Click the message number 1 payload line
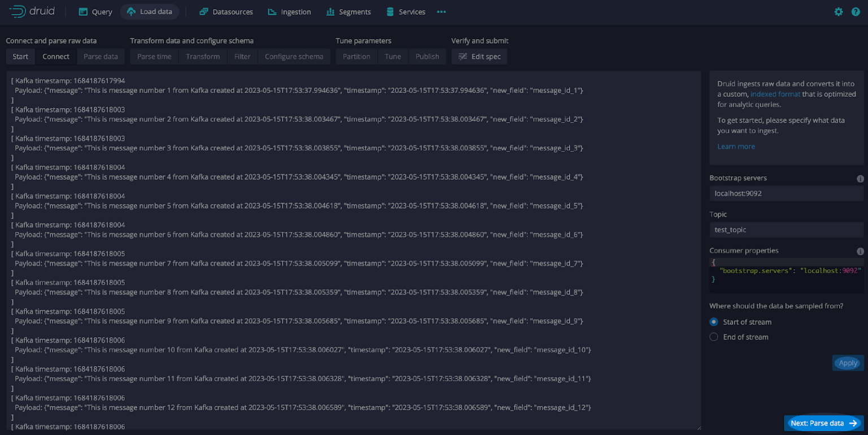Viewport: 868px width, 435px height. (299, 91)
